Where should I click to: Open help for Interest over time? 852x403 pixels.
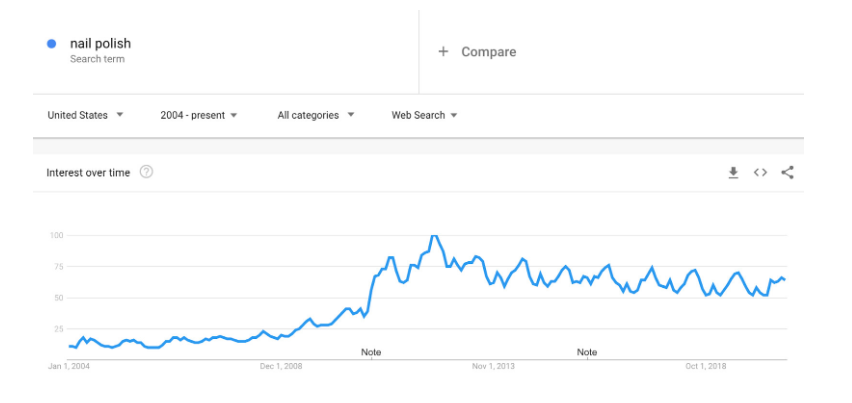click(146, 172)
